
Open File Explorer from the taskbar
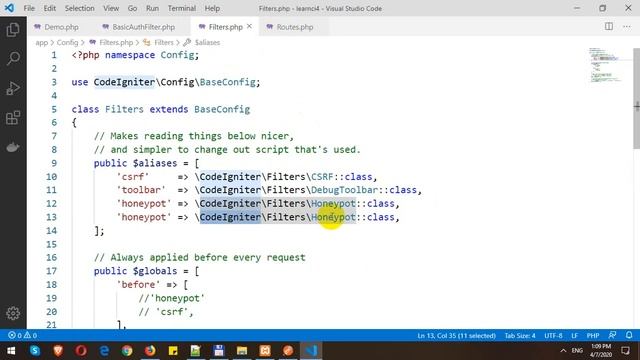(242, 351)
